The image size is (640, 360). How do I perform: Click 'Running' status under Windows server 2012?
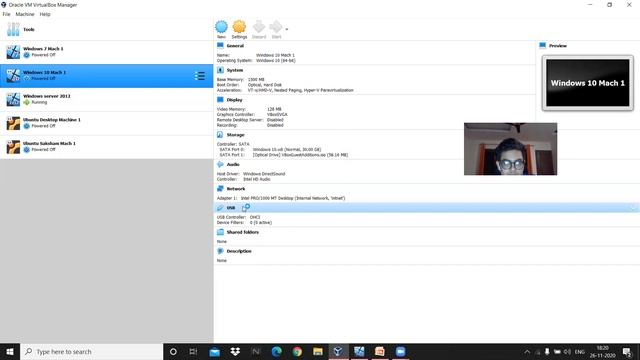tap(39, 102)
